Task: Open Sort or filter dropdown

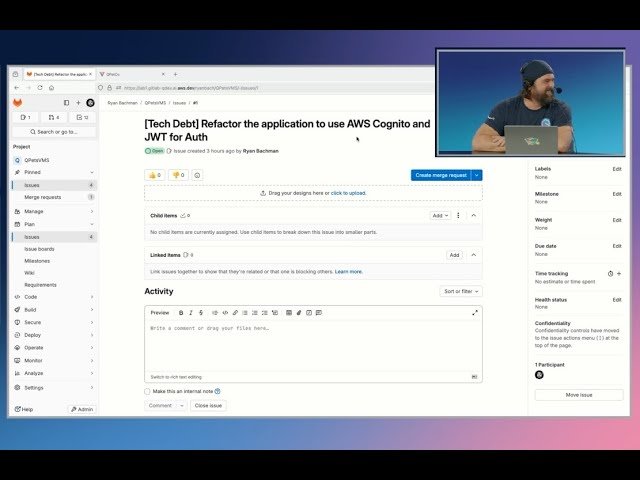Action: (461, 291)
